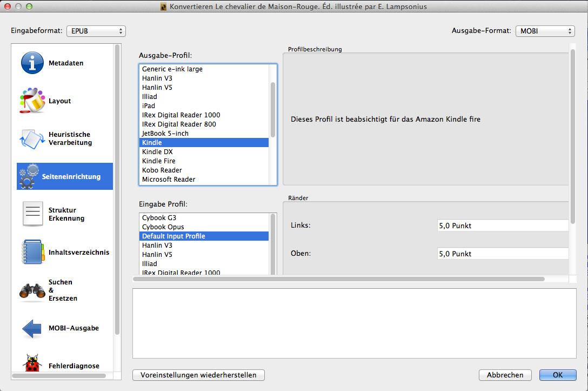The image size is (588, 391).
Task: Click the Oben margin input field
Action: coord(503,254)
